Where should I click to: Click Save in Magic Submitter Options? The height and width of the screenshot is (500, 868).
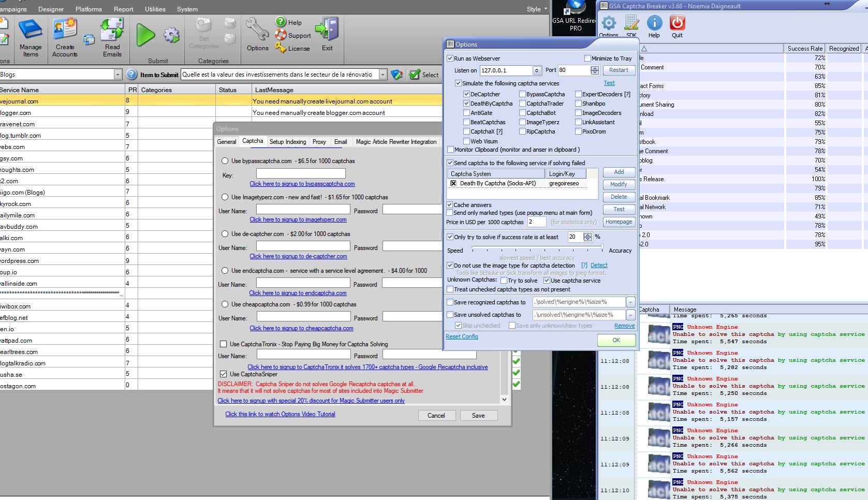coord(478,416)
